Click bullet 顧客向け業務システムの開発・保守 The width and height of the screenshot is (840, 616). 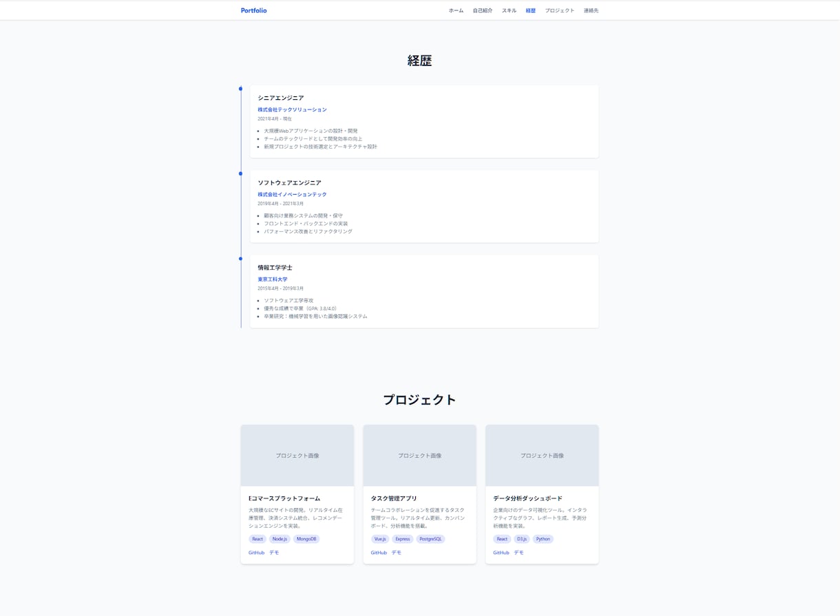(303, 215)
